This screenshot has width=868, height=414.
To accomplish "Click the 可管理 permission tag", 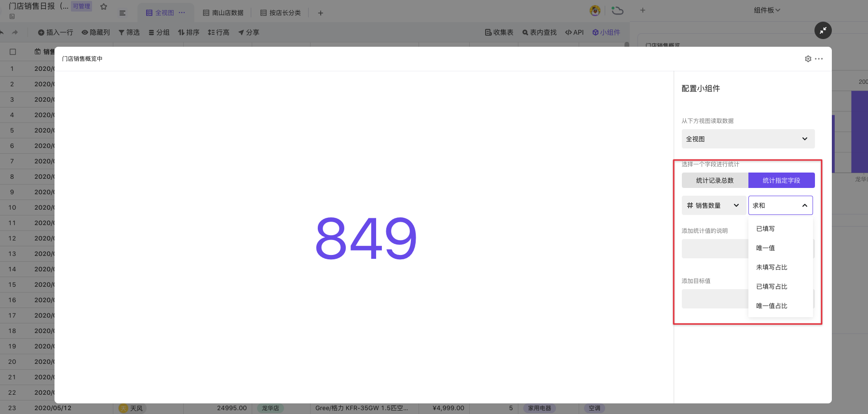I will pos(81,6).
